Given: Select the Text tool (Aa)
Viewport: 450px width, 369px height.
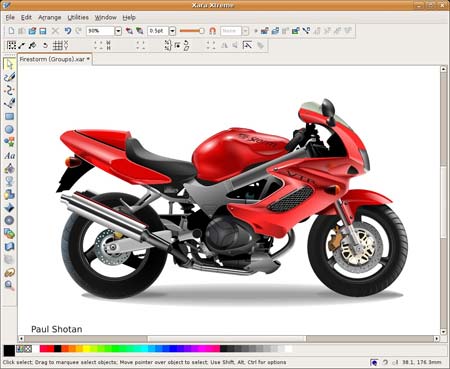Looking at the screenshot, I should (x=9, y=155).
